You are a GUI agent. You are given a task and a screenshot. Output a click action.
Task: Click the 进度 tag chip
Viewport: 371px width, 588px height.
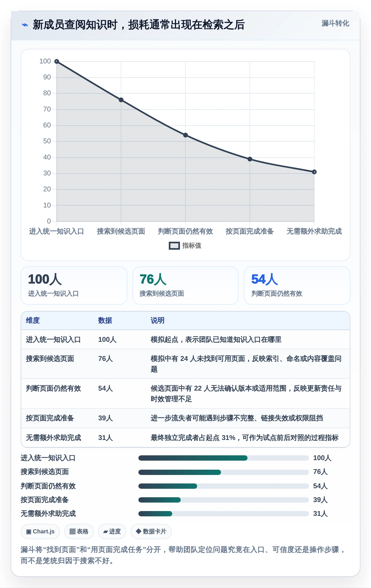tap(112, 531)
